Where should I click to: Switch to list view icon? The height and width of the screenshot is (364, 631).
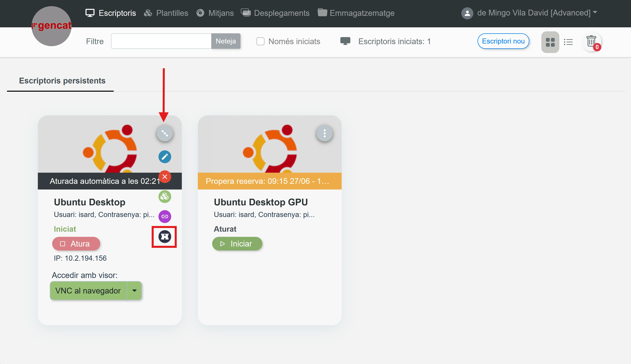point(568,42)
